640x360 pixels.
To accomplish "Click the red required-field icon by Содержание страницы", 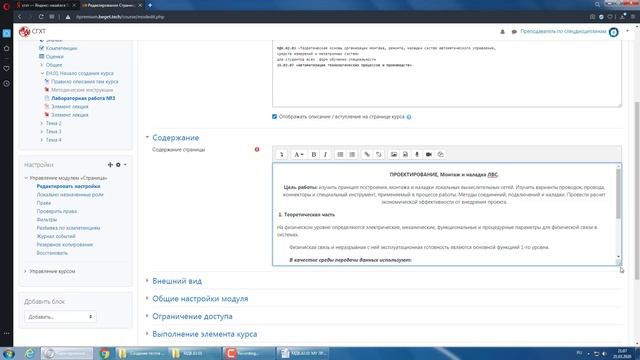I will [x=257, y=149].
